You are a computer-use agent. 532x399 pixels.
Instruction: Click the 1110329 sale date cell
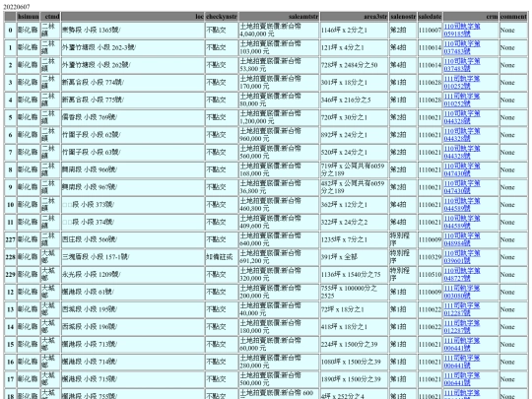pyautogui.click(x=430, y=257)
